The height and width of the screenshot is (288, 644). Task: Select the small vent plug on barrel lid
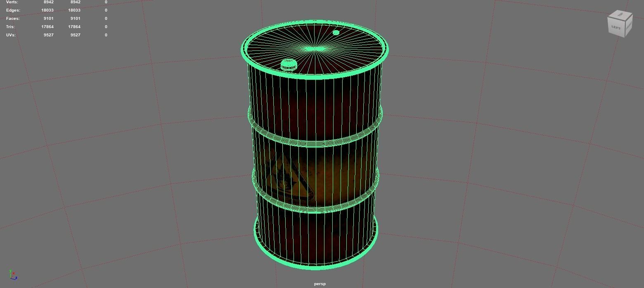[336, 33]
